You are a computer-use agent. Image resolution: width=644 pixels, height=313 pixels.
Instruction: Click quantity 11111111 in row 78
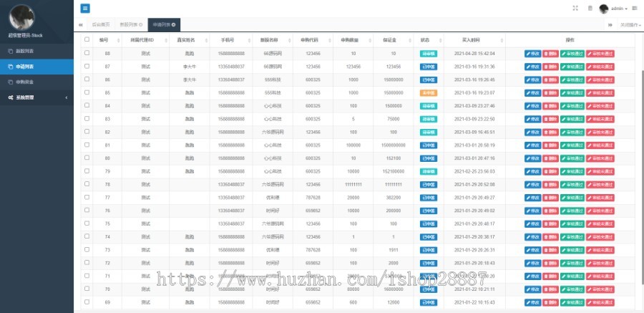[353, 184]
